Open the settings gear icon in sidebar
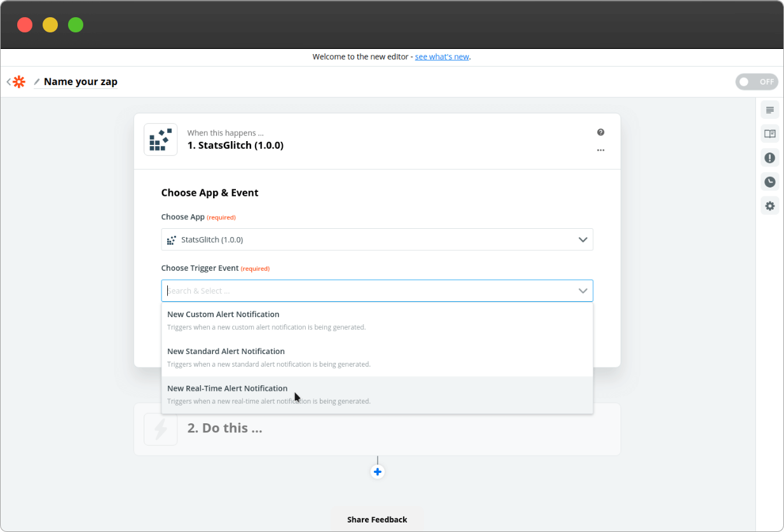Screen dimensions: 784x532 [770, 206]
